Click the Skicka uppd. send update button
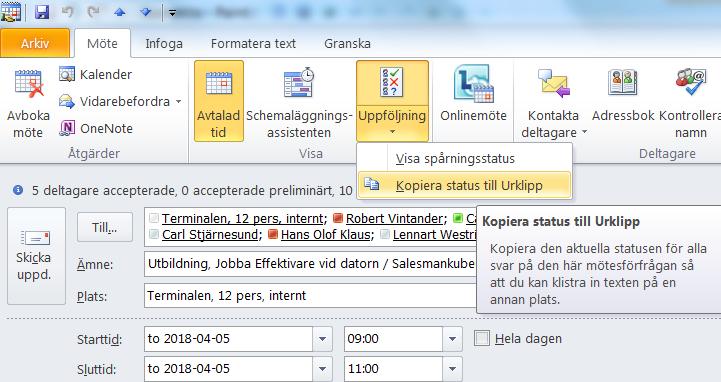 click(36, 256)
